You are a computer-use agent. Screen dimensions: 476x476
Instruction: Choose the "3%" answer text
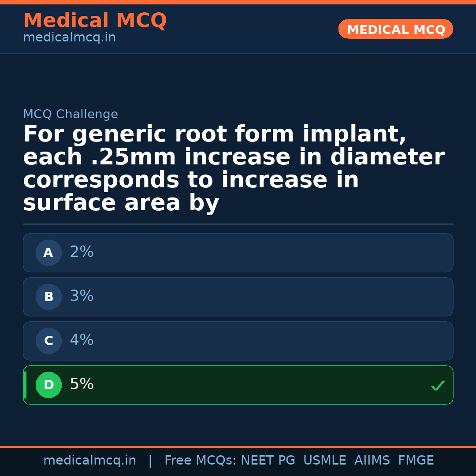coord(82,296)
